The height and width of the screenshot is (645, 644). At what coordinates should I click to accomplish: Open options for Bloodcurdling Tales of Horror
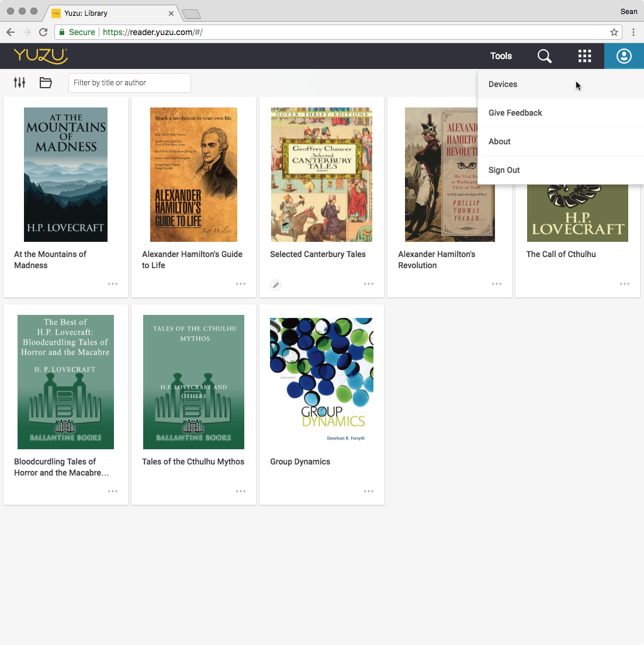pyautogui.click(x=113, y=491)
